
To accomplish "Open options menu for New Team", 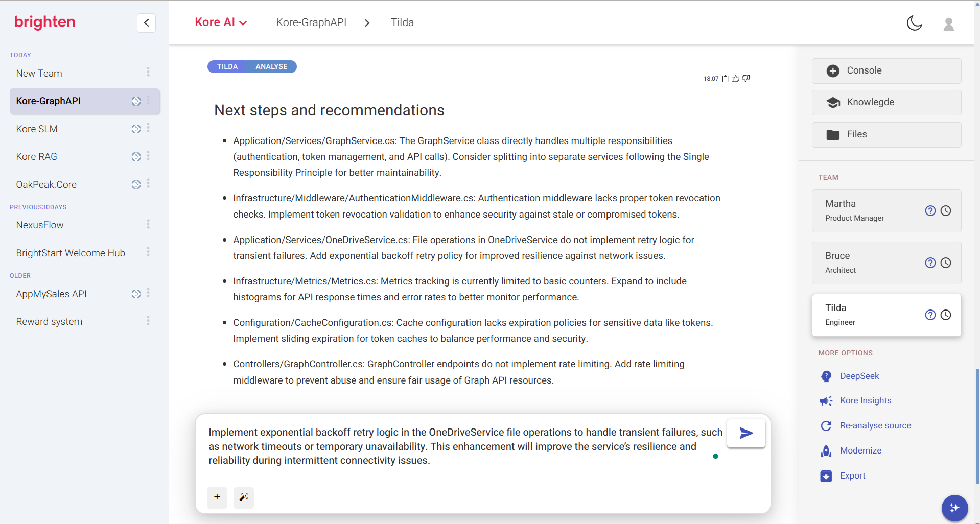I will pyautogui.click(x=148, y=72).
